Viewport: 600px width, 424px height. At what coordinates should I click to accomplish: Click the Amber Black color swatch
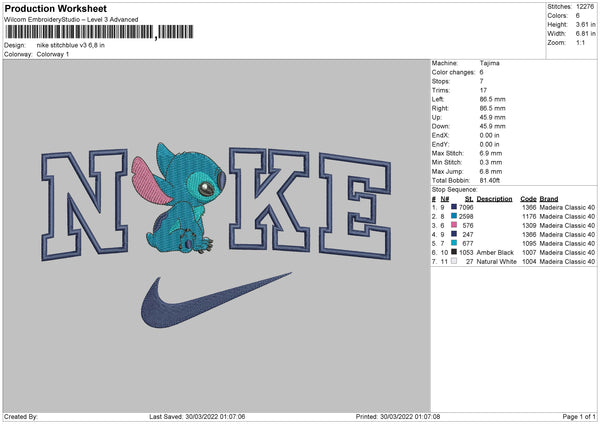point(454,252)
